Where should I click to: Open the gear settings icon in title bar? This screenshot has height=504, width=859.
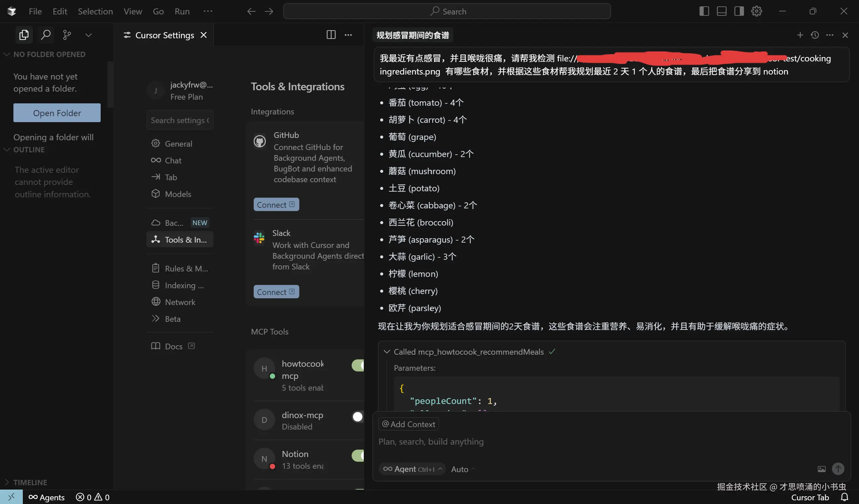[756, 11]
